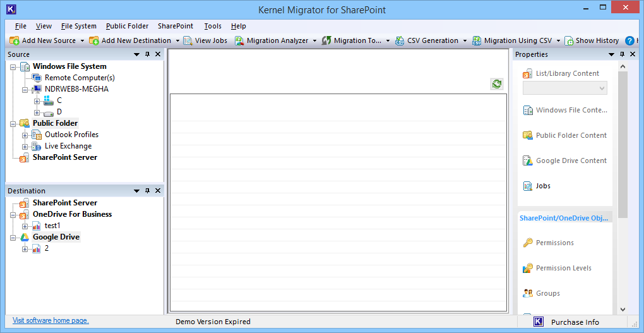Screen dimensions: 644x333
Task: Click the help question mark icon
Action: point(629,40)
